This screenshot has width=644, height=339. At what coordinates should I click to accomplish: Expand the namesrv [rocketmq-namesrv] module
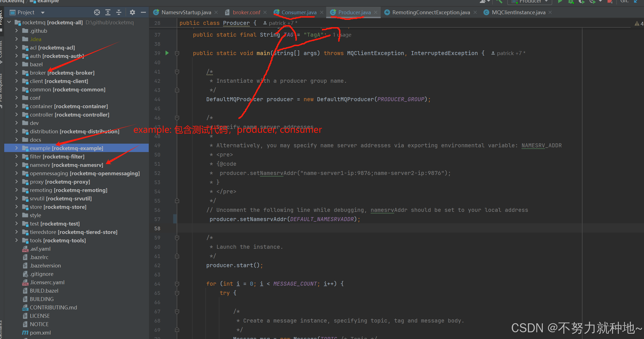16,165
